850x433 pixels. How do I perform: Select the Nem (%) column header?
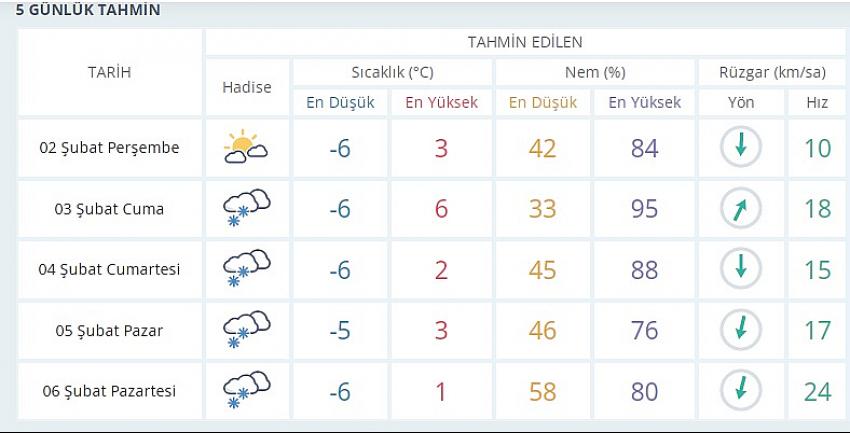[x=595, y=73]
